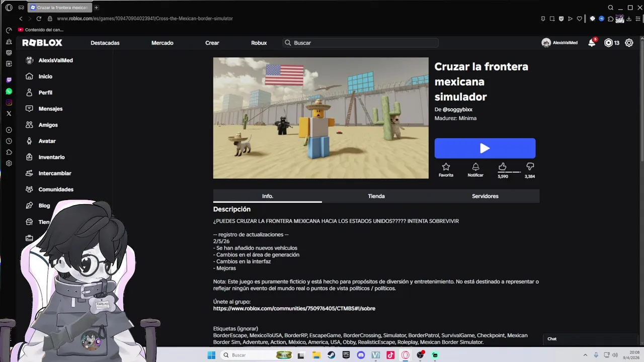Switch to the Servidores tab
Viewport: 644px width, 362px height.
click(485, 196)
